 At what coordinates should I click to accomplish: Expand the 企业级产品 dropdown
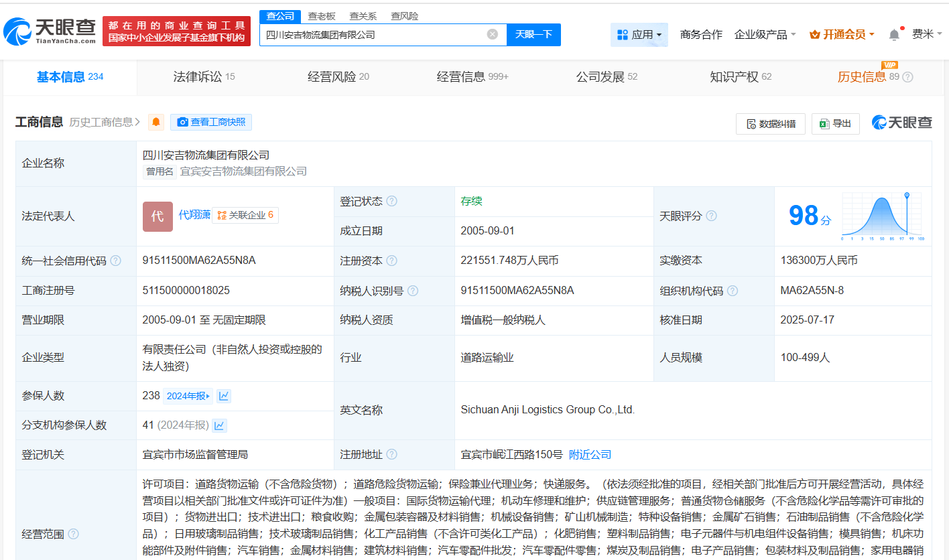(765, 35)
